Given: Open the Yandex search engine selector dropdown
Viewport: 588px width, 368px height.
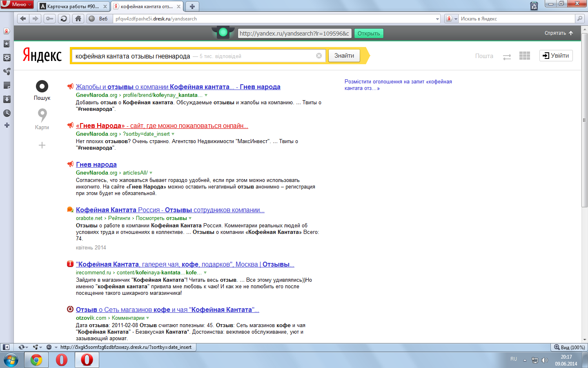Looking at the screenshot, I should pyautogui.click(x=451, y=19).
